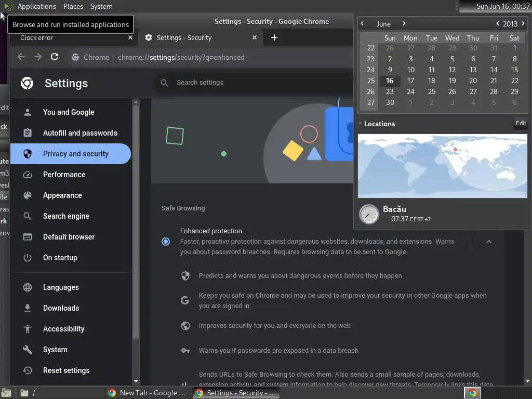Select June 1 in the calendar
Viewport: 532px width, 399px height.
514,48
